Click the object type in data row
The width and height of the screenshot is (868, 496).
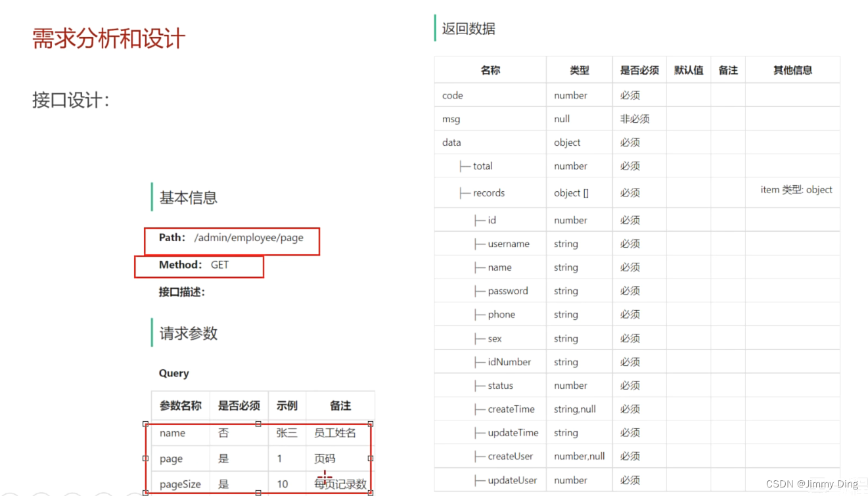coord(567,143)
